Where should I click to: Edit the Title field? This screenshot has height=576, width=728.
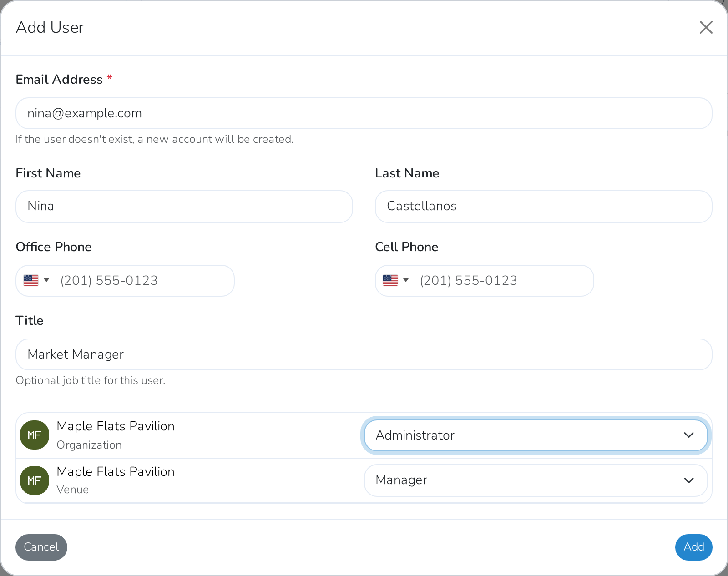coord(364,354)
